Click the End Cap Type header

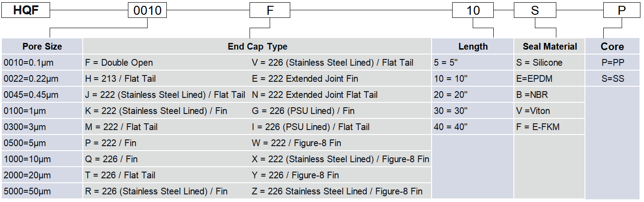click(257, 46)
